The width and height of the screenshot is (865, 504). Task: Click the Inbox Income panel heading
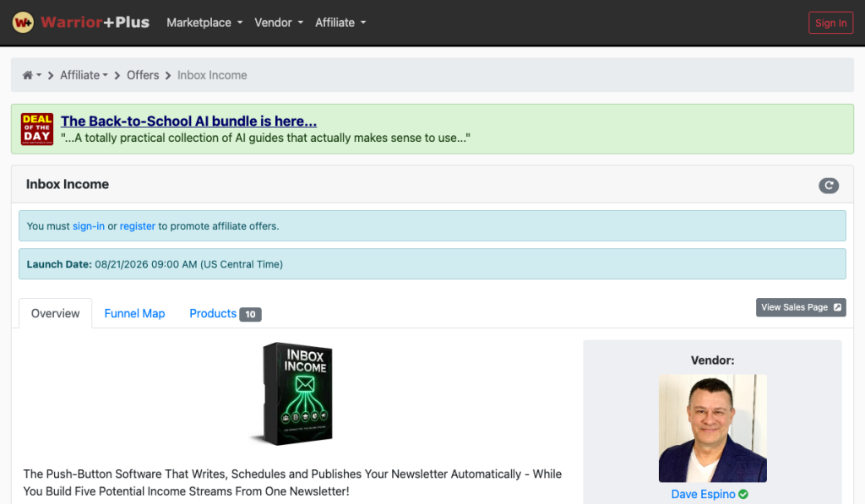[x=68, y=184]
